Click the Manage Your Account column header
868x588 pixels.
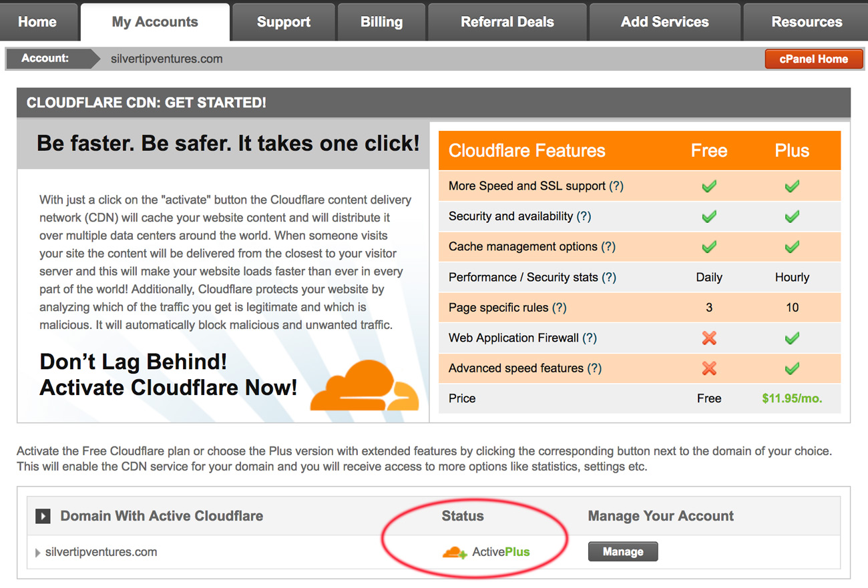(661, 516)
